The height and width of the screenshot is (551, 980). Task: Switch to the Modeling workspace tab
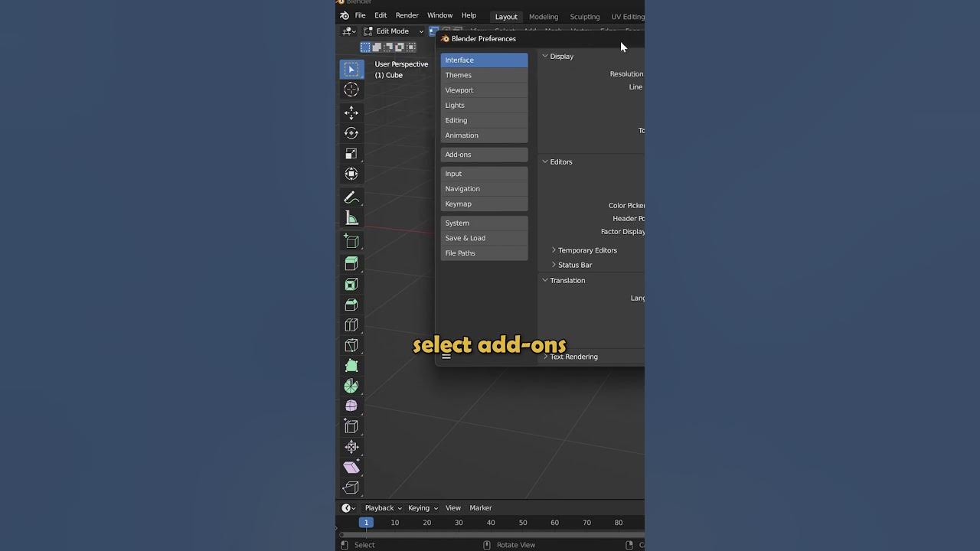[x=544, y=17]
